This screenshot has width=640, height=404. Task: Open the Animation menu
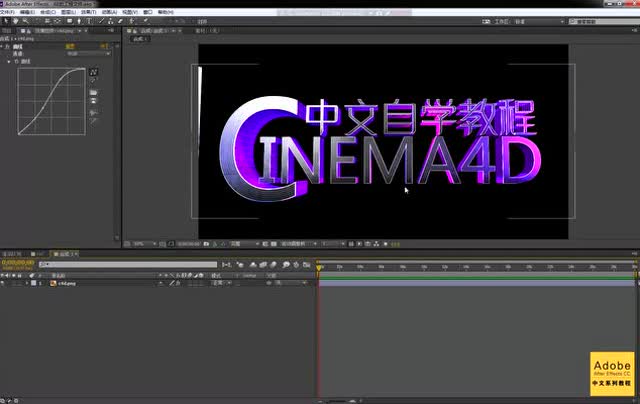tap(109, 12)
